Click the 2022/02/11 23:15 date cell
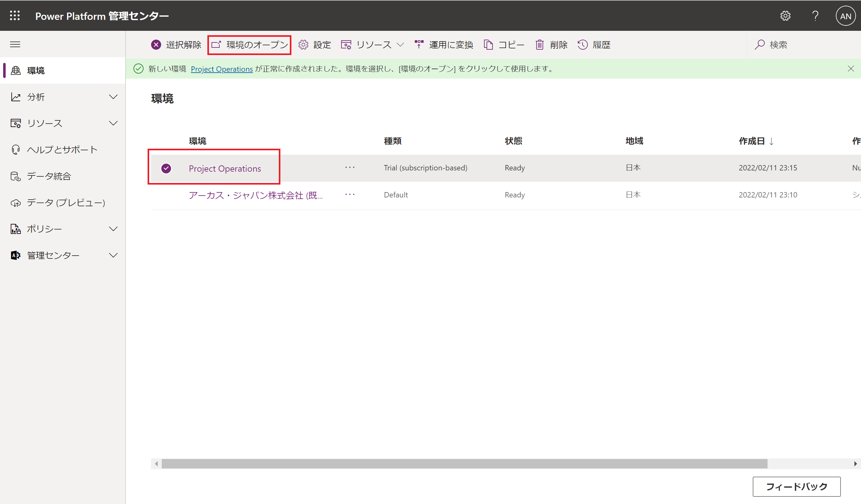This screenshot has height=504, width=861. [x=768, y=168]
